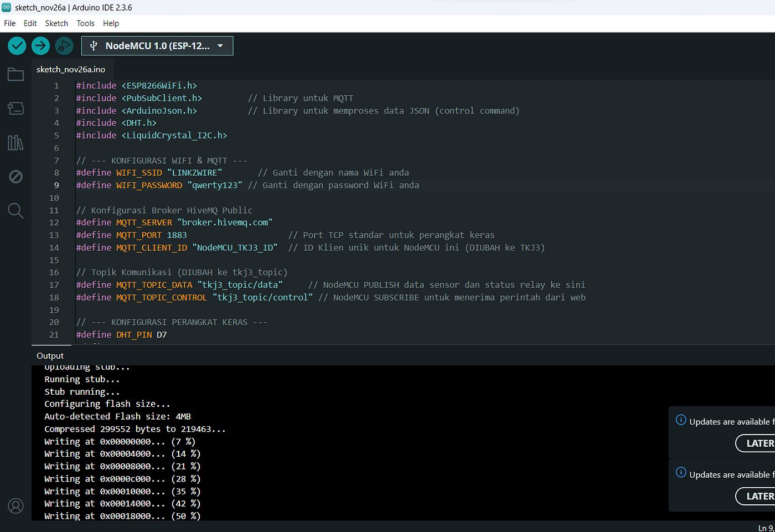Click the "qwerty123" password string
The image size is (775, 532).
coord(215,185)
